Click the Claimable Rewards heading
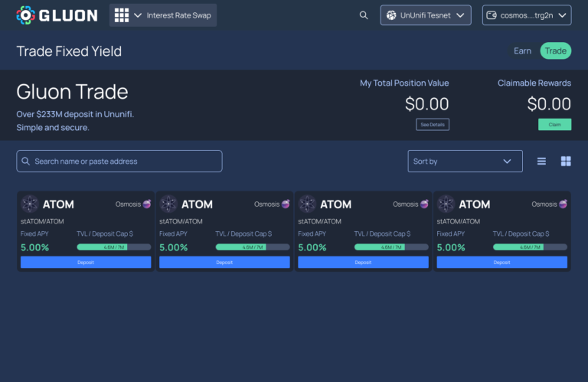Screen dimensions: 588x382 [x=534, y=83]
